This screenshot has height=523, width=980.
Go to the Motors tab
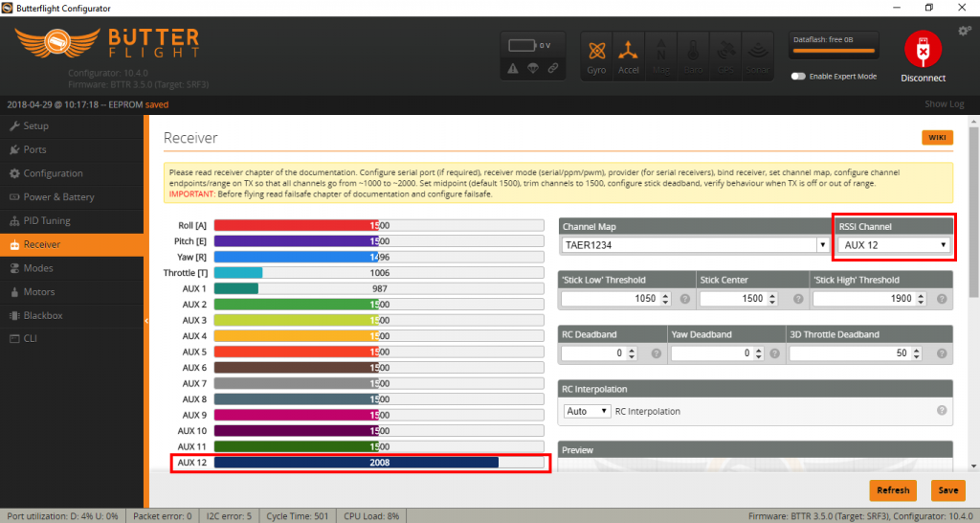pyautogui.click(x=39, y=291)
